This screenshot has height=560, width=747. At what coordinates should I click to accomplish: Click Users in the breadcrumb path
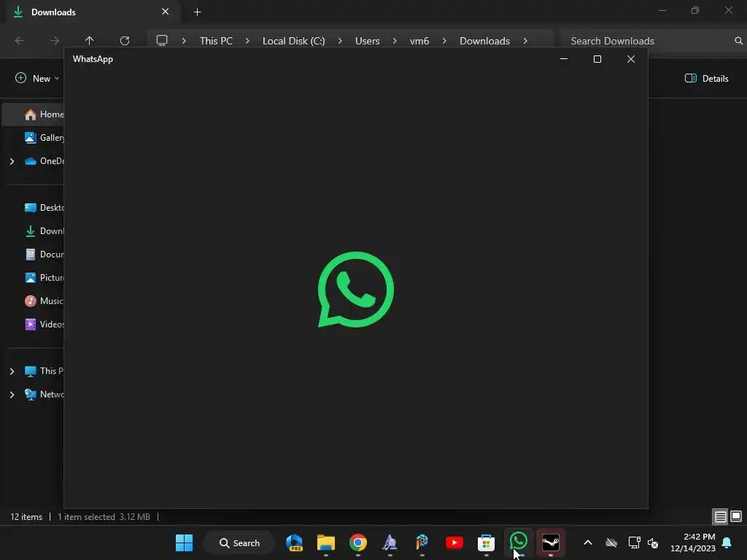coord(368,41)
